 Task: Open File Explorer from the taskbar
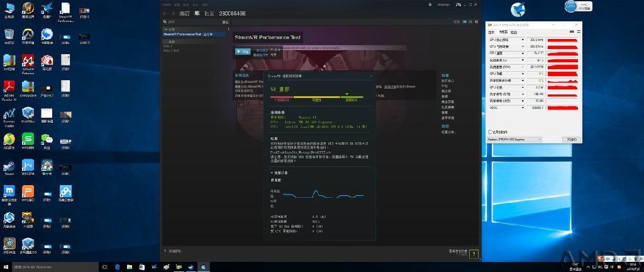[130, 267]
